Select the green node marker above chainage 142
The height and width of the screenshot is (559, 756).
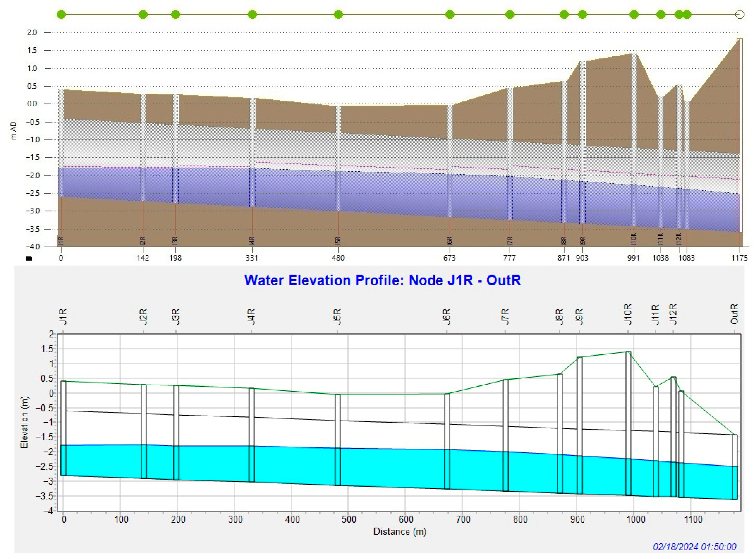[x=143, y=15]
